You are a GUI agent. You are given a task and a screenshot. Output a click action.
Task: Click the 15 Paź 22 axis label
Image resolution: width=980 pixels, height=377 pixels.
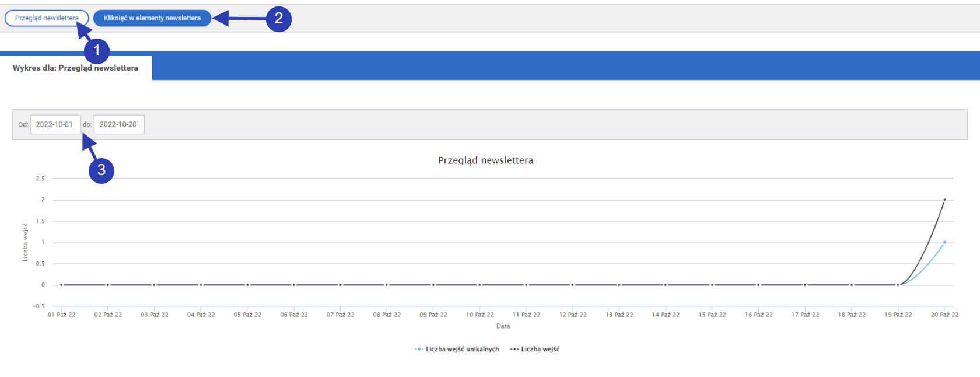point(712,315)
